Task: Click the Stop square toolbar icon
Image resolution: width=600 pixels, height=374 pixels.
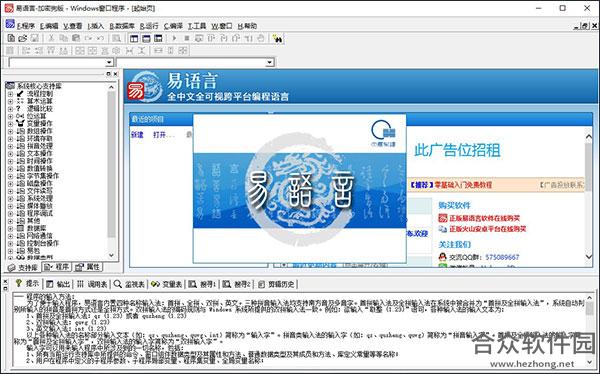Action: tap(187, 38)
